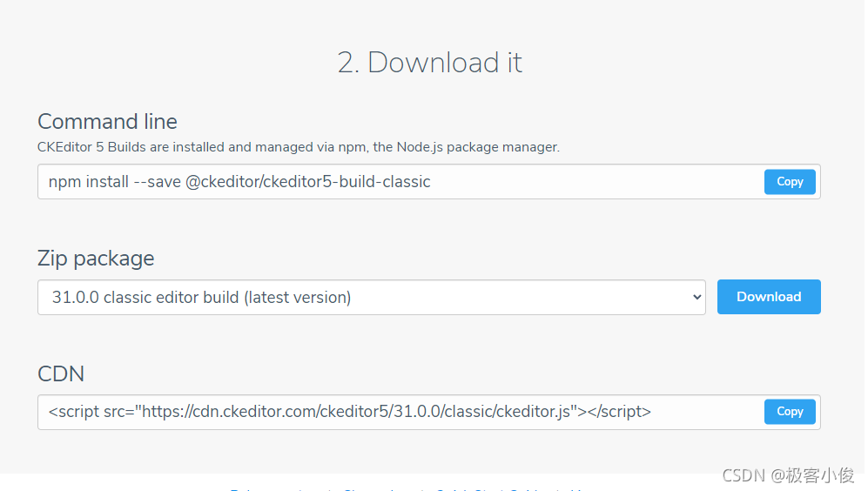Select the "2. Download it" heading
This screenshot has width=868, height=491.
pyautogui.click(x=429, y=62)
